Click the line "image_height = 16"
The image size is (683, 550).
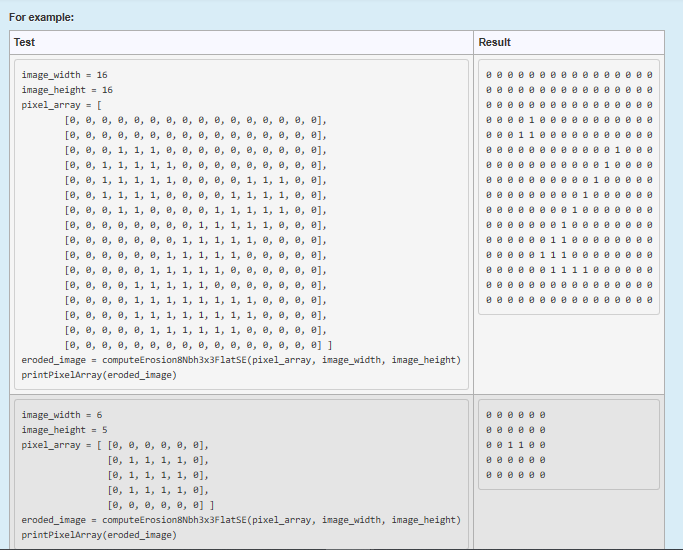coord(67,90)
